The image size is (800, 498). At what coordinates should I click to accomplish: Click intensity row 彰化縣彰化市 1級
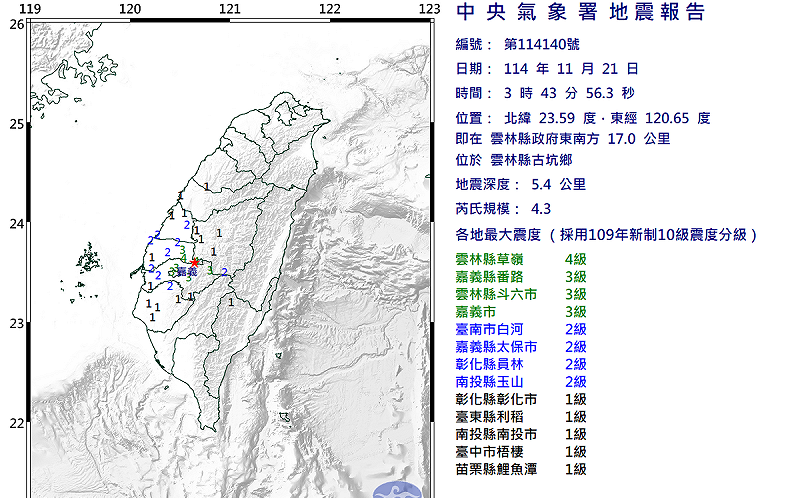pyautogui.click(x=521, y=399)
